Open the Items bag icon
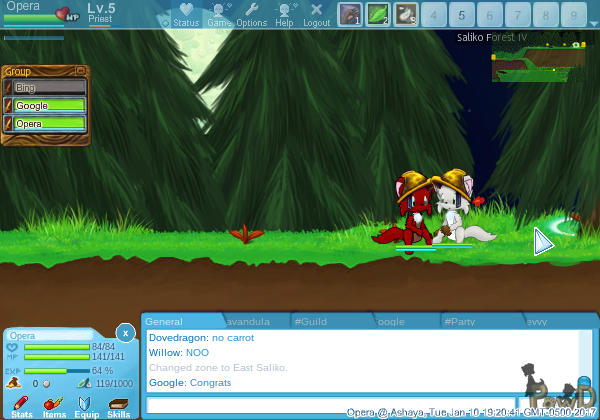 [54, 407]
